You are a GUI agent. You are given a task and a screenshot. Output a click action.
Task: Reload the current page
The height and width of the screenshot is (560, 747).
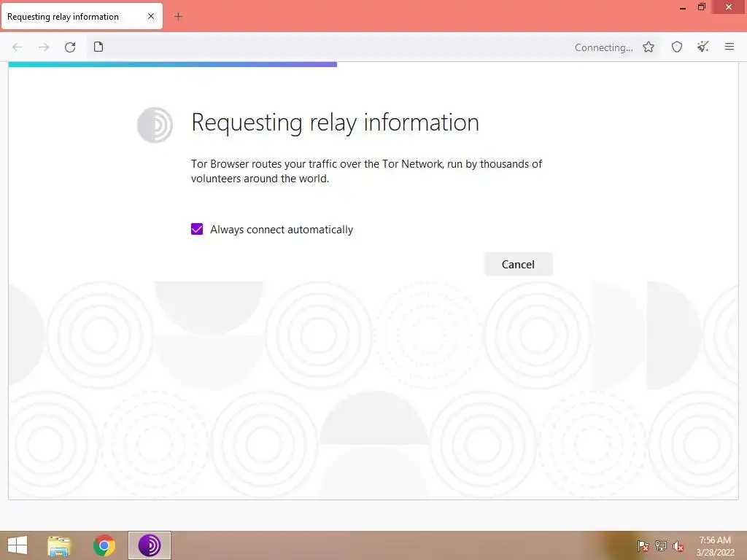[x=70, y=47]
